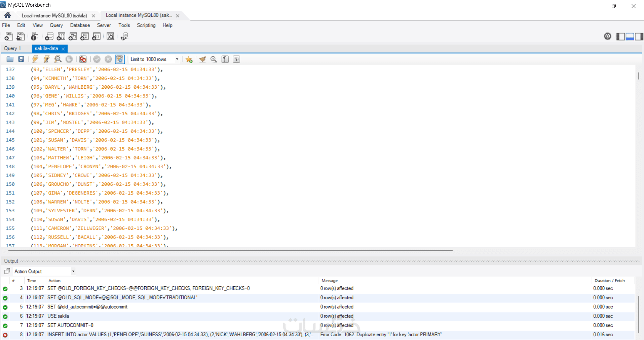Viewport: 644px width, 340px height.
Task: Close the Local instance MySQL80 (sakila) tab
Action: click(x=93, y=16)
